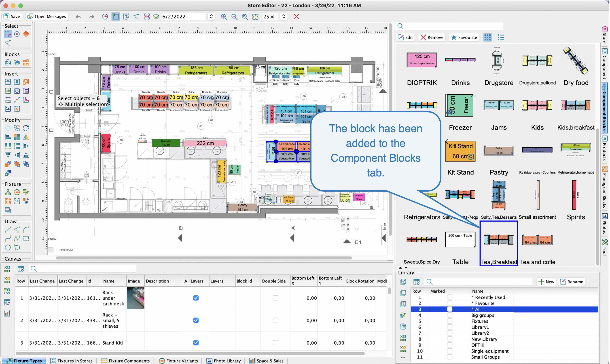Screen dimensions: 610x364
Task: Open the Planogram Blocks side tab
Action: coord(605,187)
